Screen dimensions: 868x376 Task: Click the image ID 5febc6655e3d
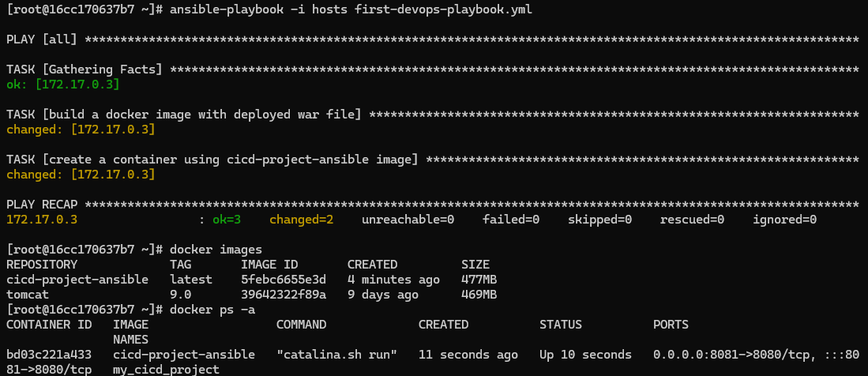[283, 280]
